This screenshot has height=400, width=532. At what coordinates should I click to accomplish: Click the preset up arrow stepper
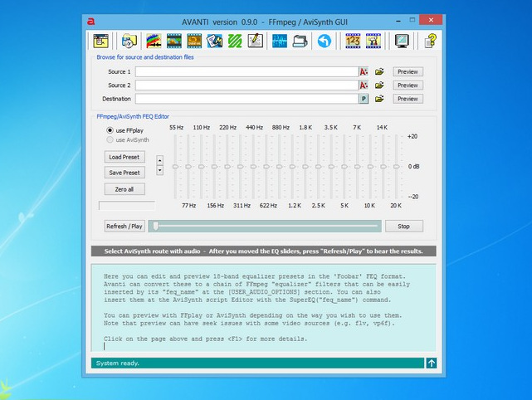[x=160, y=160]
